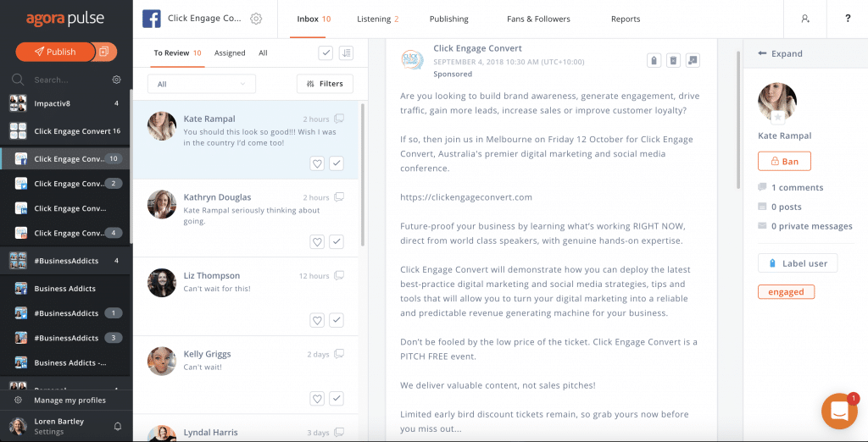Open the All filter dropdown
The width and height of the screenshot is (868, 442).
(x=202, y=84)
